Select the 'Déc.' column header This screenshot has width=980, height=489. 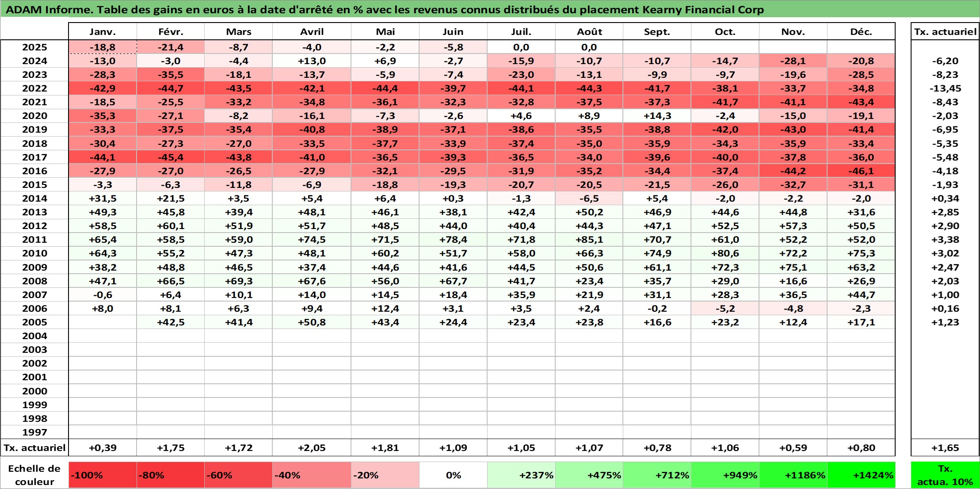pos(861,32)
